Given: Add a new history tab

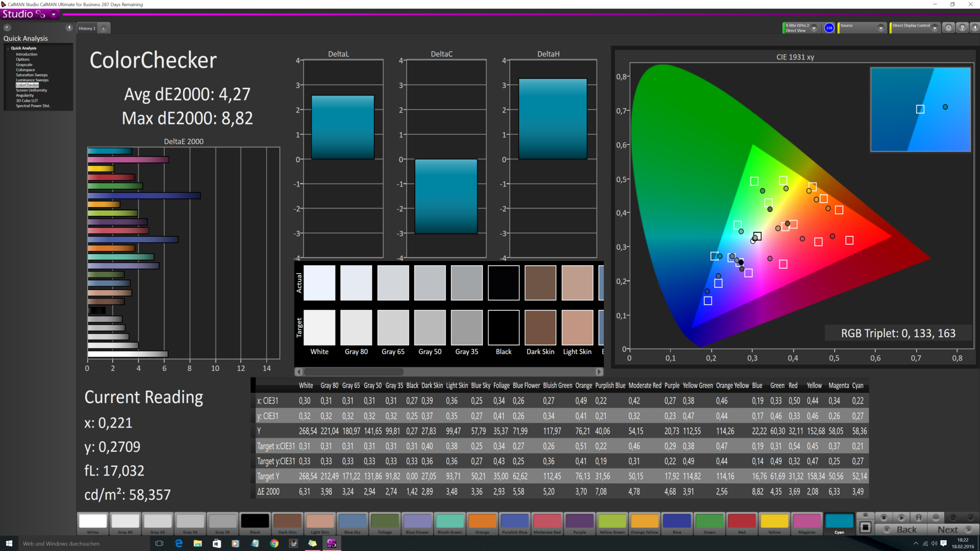Looking at the screenshot, I should [104, 29].
